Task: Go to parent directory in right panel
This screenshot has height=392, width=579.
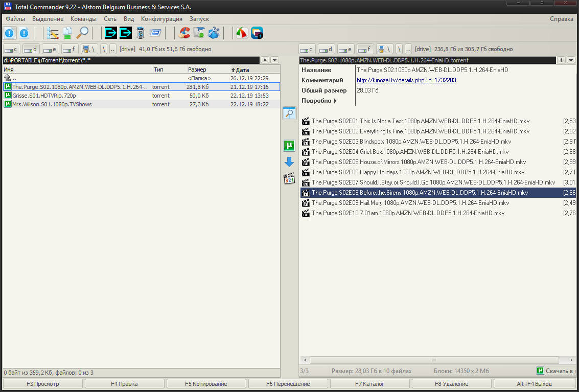Action: pos(408,49)
